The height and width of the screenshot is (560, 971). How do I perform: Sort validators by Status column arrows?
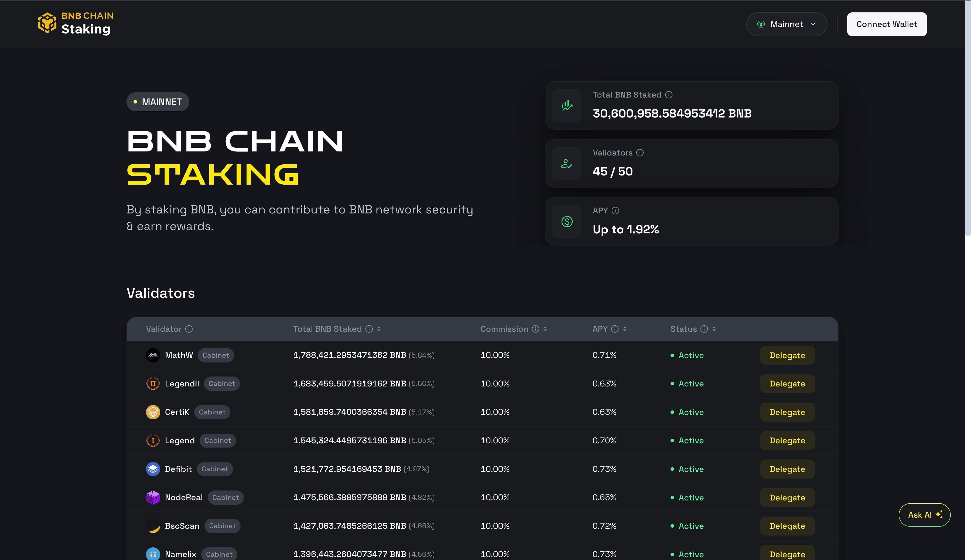point(714,329)
